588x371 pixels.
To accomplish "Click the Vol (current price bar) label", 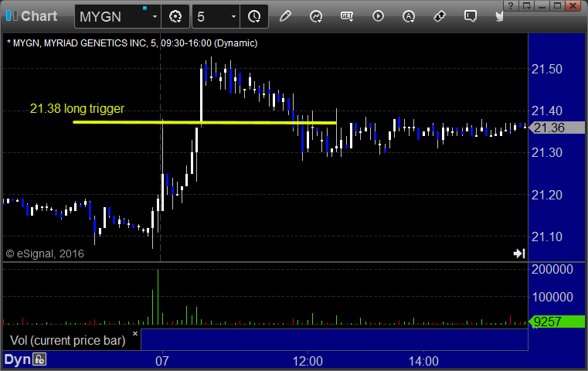I will tap(67, 341).
